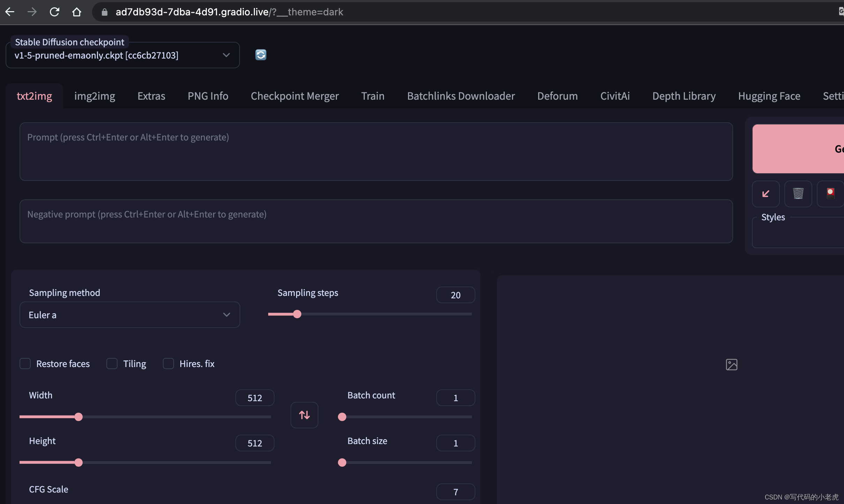Swap width and height values
This screenshot has width=844, height=504.
pyautogui.click(x=304, y=415)
